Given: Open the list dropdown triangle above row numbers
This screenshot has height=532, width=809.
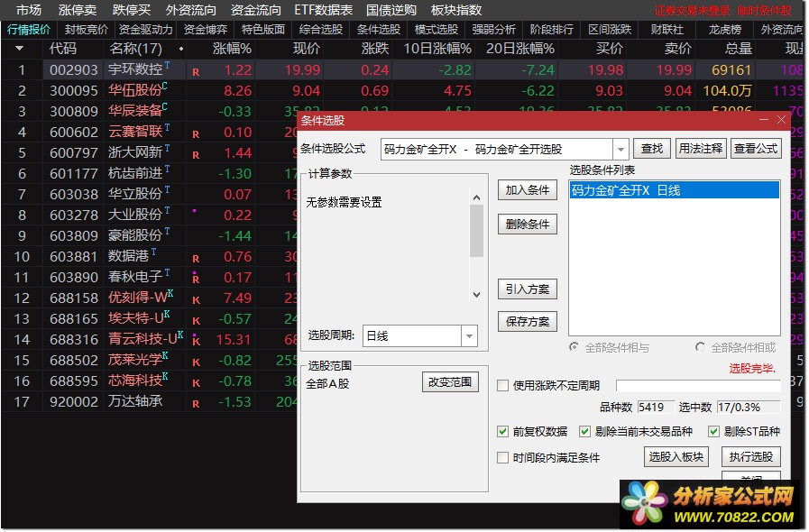Looking at the screenshot, I should click(20, 49).
